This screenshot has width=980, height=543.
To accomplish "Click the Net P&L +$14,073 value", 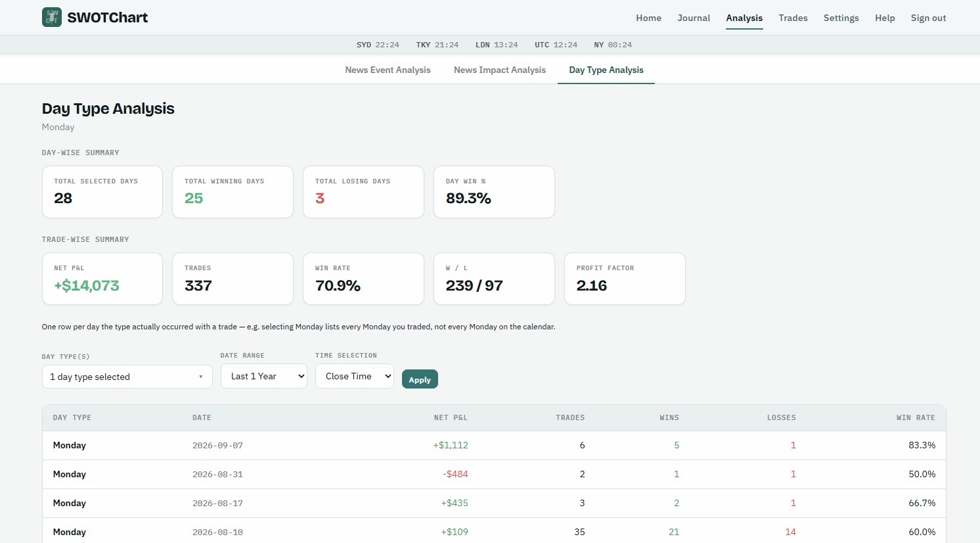I will coord(87,285).
